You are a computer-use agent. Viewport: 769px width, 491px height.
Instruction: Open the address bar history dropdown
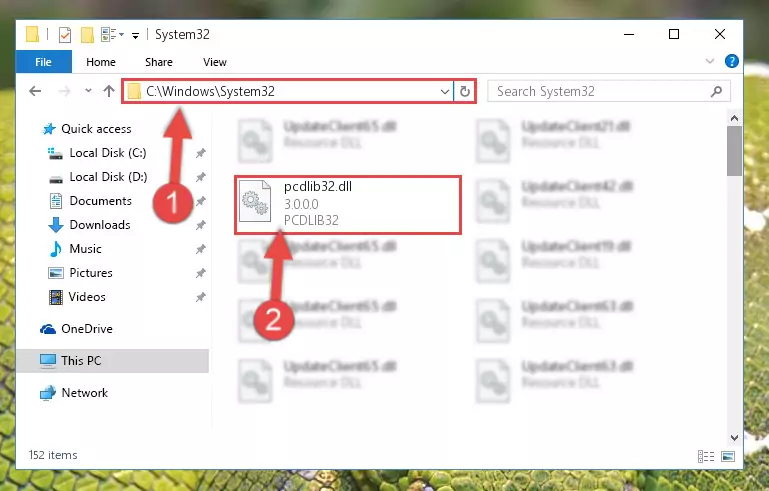tap(444, 91)
